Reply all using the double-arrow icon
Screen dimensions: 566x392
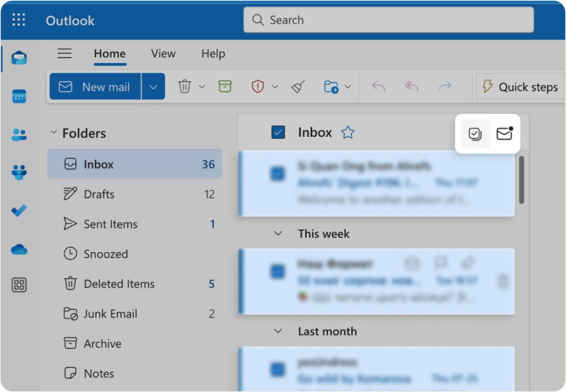411,86
